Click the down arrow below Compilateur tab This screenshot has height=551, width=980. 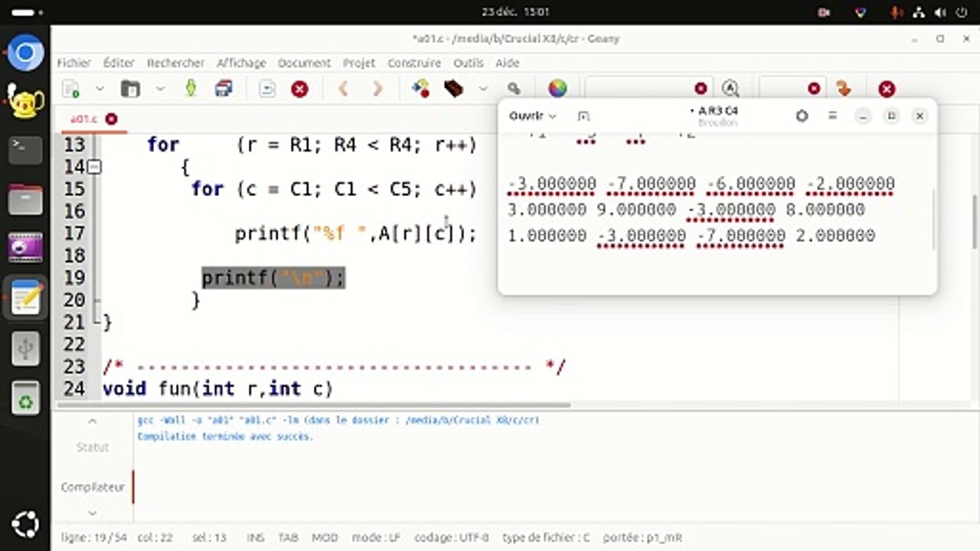(x=93, y=513)
